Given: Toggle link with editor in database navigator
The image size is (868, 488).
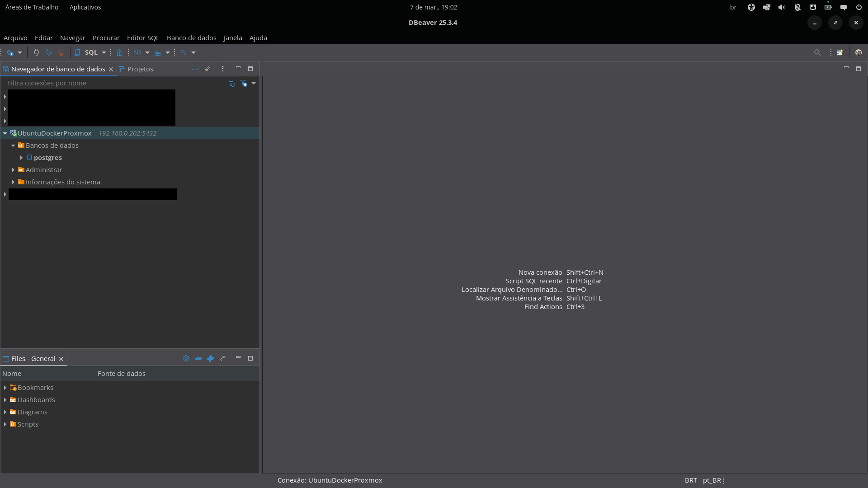Looking at the screenshot, I should (x=208, y=69).
